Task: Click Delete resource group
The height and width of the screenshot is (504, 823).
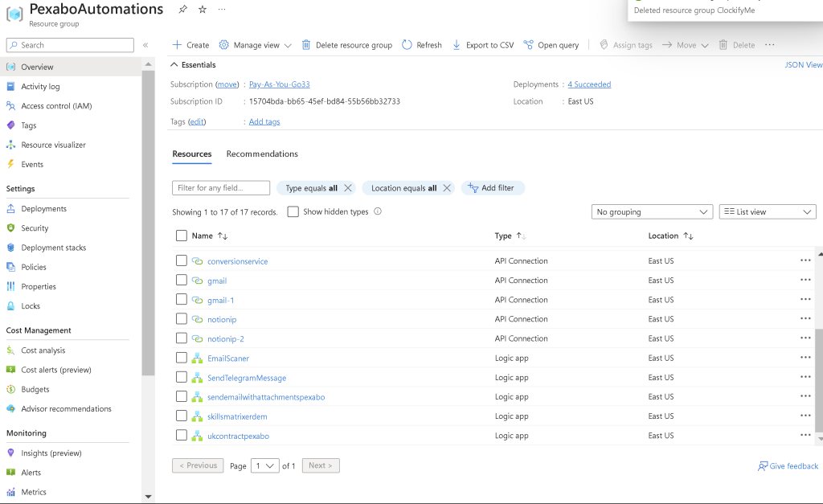Action: point(347,45)
